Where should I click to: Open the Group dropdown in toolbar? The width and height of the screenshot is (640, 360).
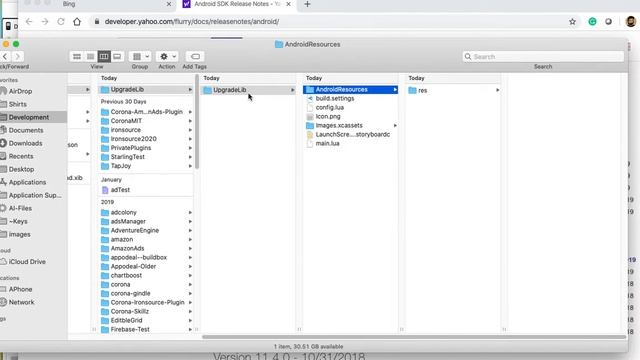pyautogui.click(x=140, y=56)
